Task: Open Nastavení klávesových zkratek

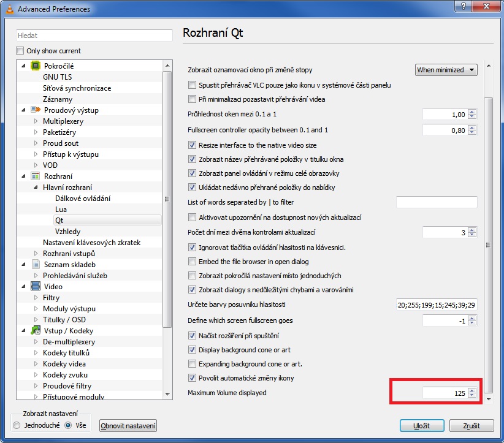Action: click(x=91, y=243)
